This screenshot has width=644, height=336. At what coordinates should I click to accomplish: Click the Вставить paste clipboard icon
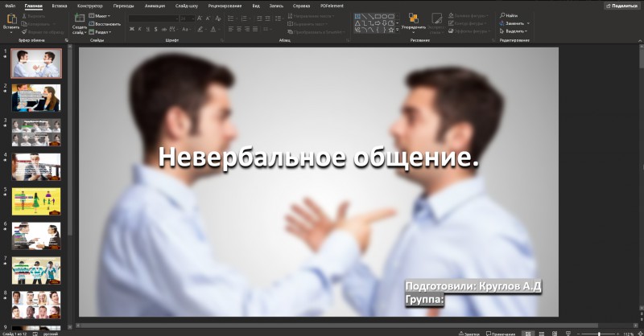point(11,18)
